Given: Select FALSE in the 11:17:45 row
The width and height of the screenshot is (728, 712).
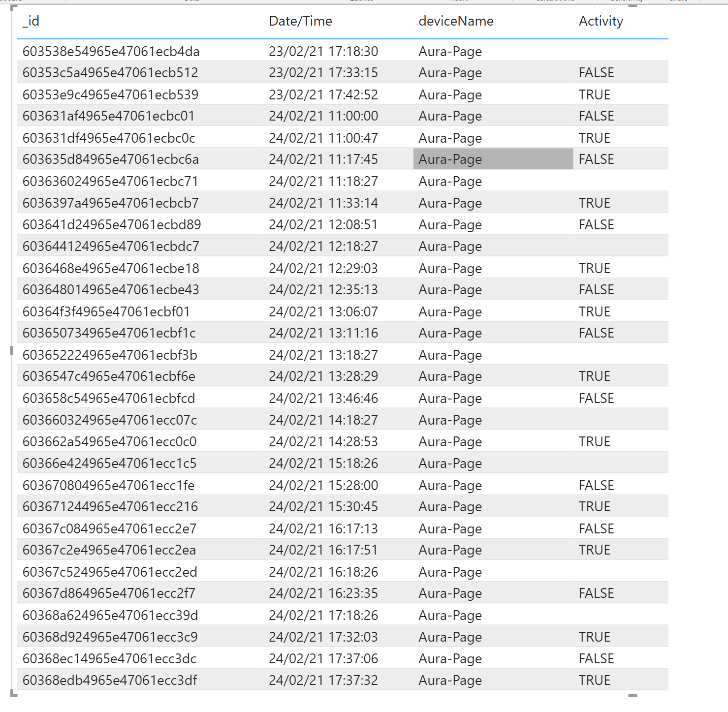Looking at the screenshot, I should pos(597,159).
